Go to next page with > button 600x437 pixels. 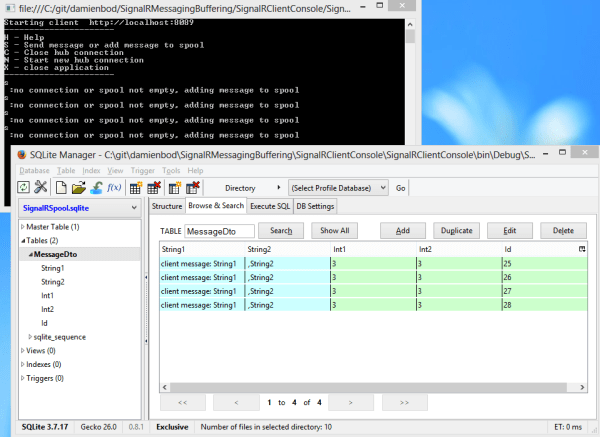(351, 402)
